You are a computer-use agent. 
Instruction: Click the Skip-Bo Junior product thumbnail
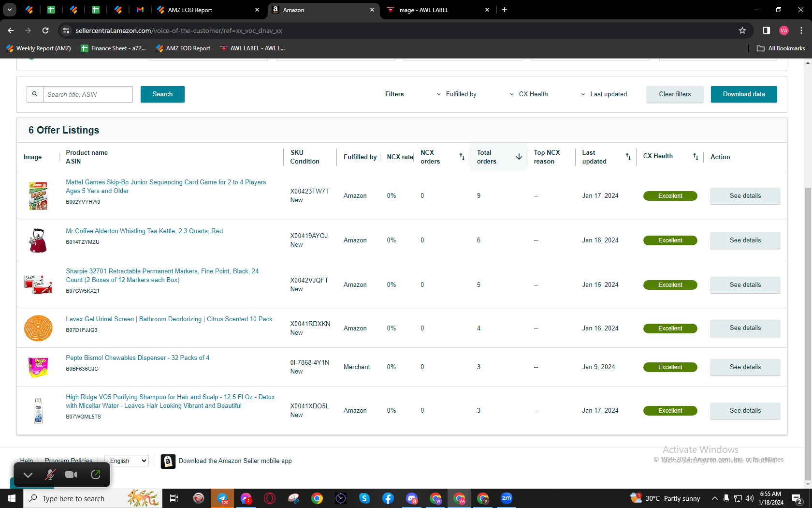pos(38,196)
